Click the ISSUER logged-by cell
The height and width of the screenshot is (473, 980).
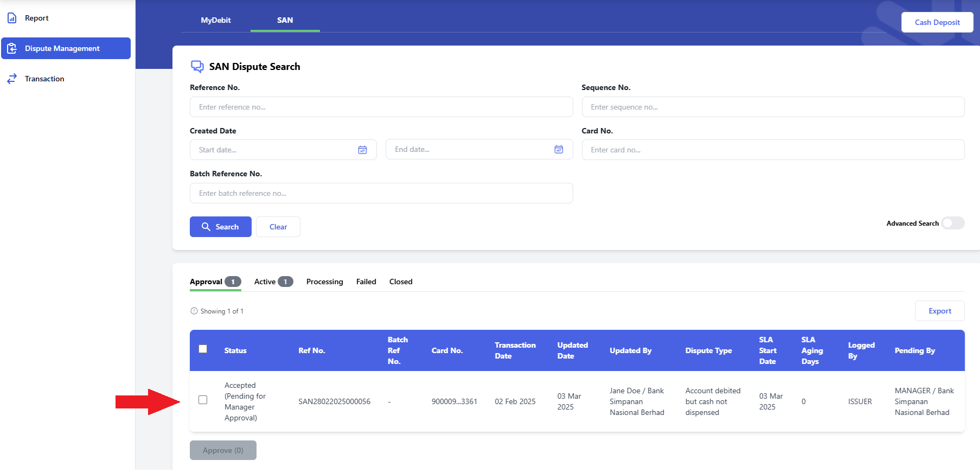point(860,401)
